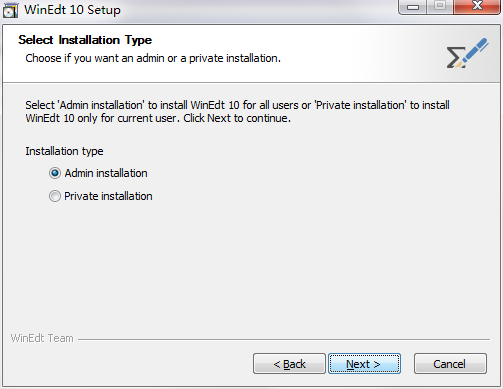Close the WinEdt 10 Setup dialog

pyautogui.click(x=477, y=7)
